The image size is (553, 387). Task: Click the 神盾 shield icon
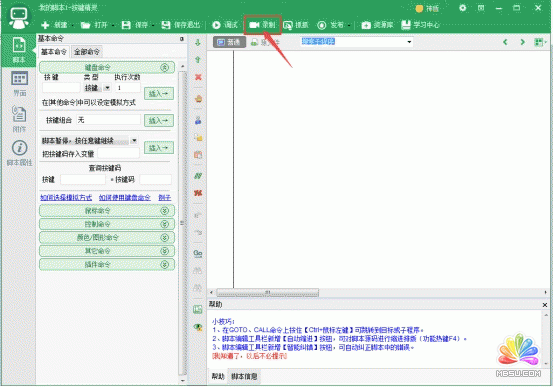(x=427, y=8)
